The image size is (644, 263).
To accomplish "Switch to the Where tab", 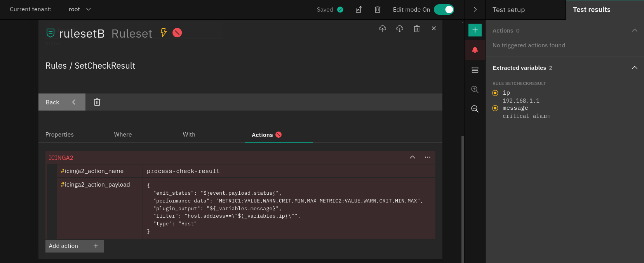I will [123, 135].
